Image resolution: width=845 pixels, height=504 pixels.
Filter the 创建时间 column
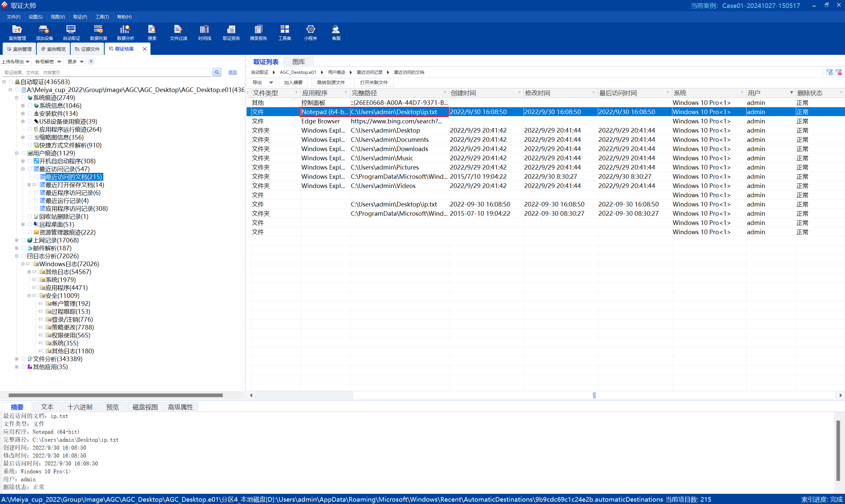pos(519,93)
